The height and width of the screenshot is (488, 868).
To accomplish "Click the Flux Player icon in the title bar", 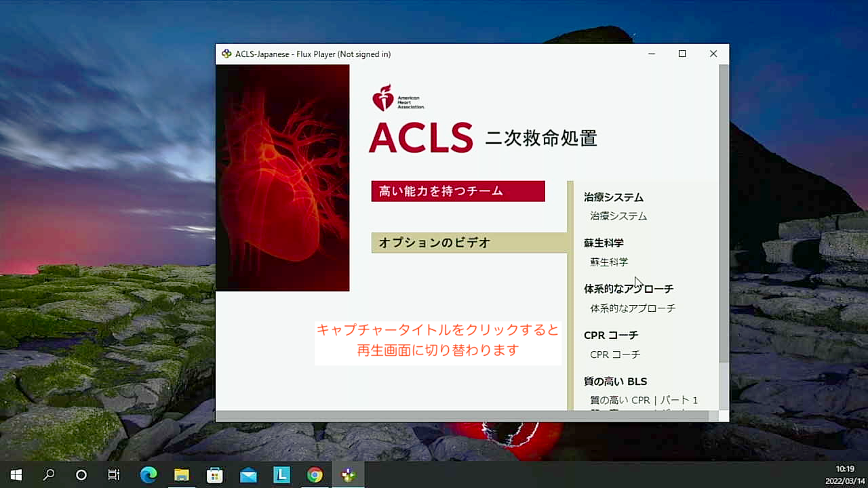I will point(226,54).
